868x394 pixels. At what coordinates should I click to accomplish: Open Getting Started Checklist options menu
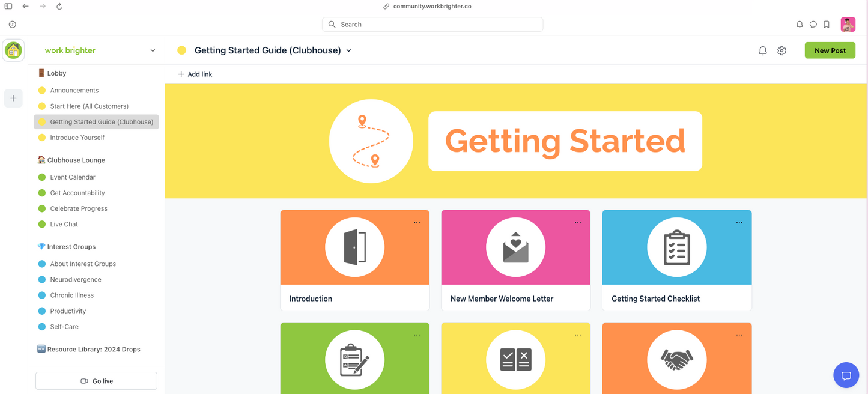click(x=739, y=222)
